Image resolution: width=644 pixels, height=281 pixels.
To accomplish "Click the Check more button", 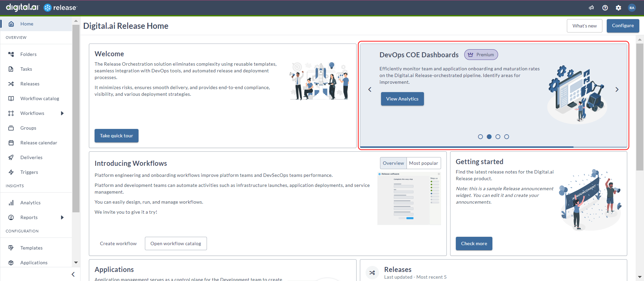I will tap(474, 243).
